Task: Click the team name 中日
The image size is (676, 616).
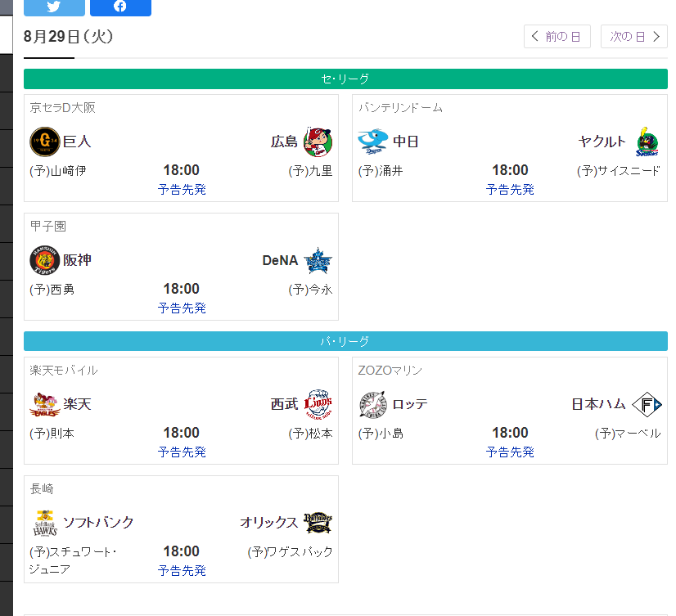Action: click(406, 142)
